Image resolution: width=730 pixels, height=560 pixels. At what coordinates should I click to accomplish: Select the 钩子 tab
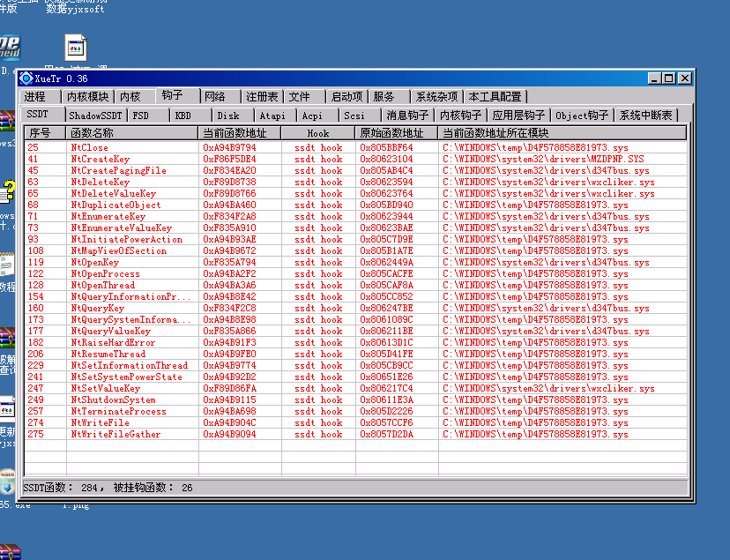[x=178, y=95]
